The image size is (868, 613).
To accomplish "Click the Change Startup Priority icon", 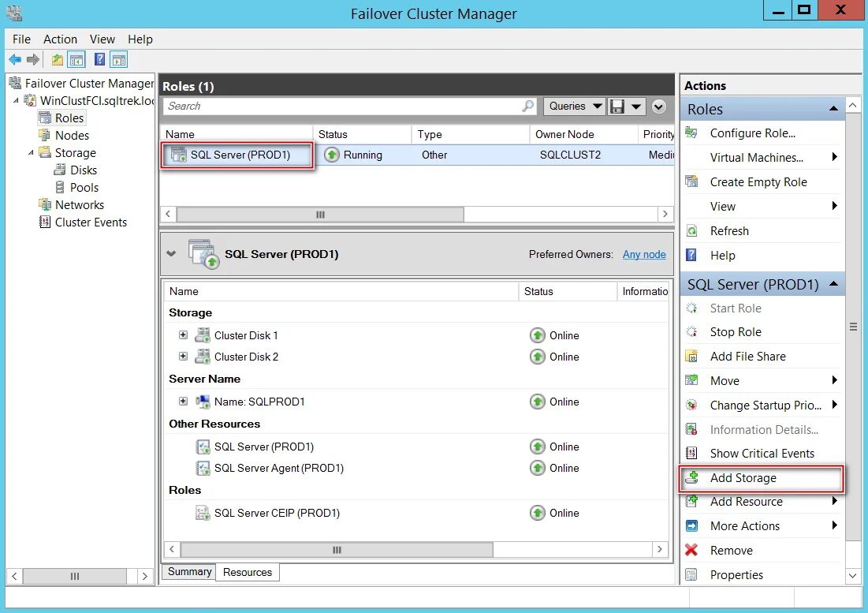I will 691,405.
